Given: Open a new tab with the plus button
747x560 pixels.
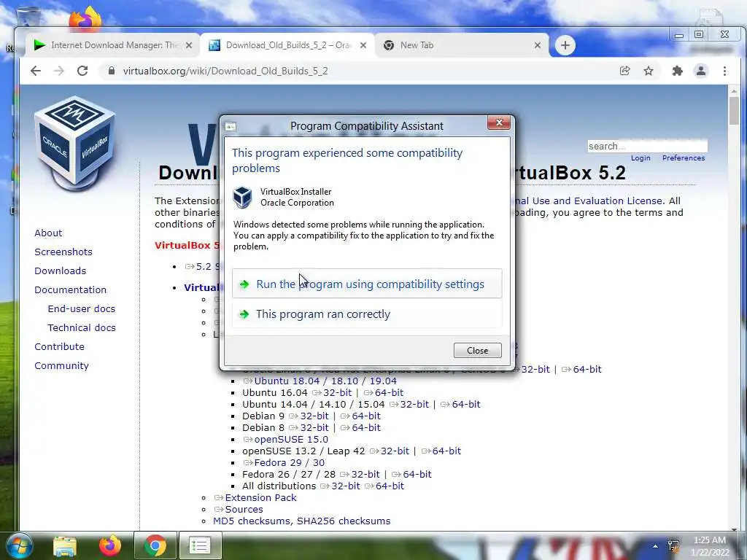Looking at the screenshot, I should click(565, 45).
